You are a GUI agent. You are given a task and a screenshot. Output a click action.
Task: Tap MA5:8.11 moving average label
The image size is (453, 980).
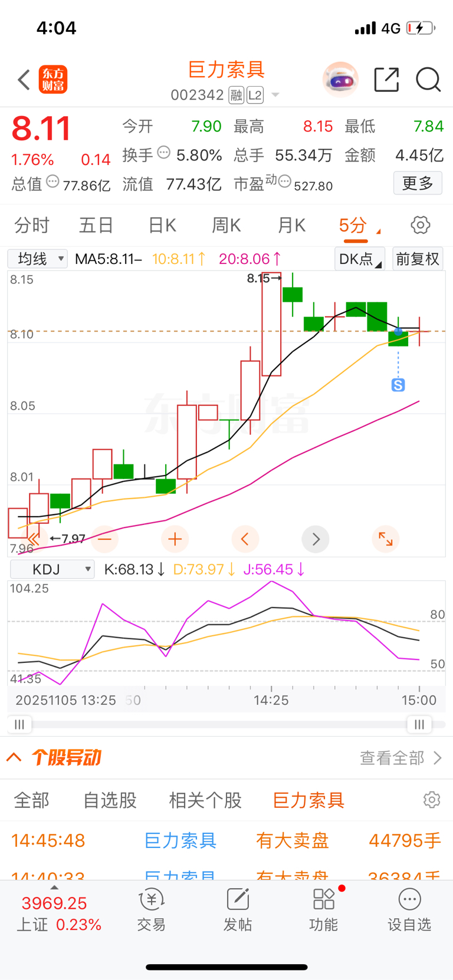(109, 259)
